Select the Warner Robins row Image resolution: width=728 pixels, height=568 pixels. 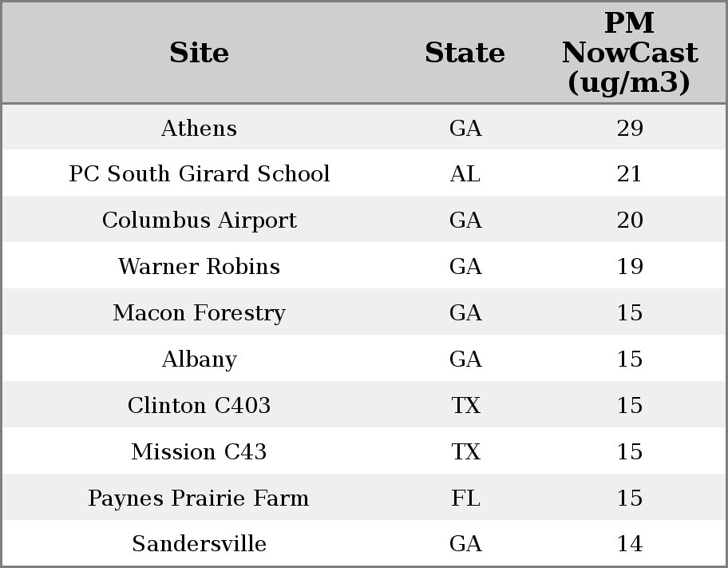point(199,267)
